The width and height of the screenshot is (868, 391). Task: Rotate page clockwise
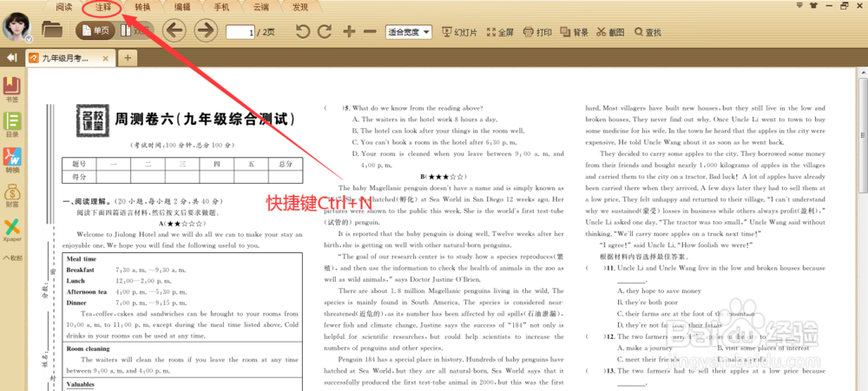pyautogui.click(x=325, y=31)
